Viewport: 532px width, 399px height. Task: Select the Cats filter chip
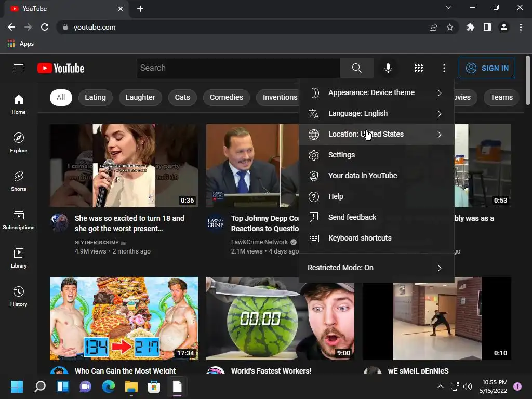182,97
